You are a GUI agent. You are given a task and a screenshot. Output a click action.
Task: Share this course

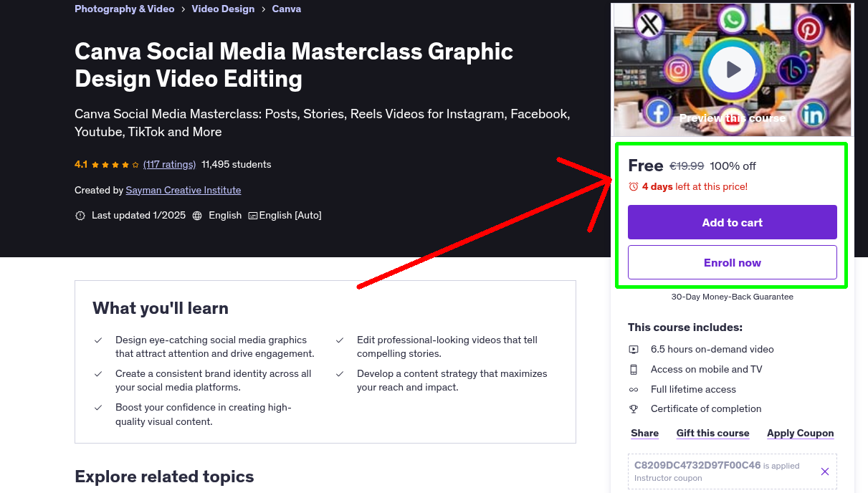(x=645, y=434)
